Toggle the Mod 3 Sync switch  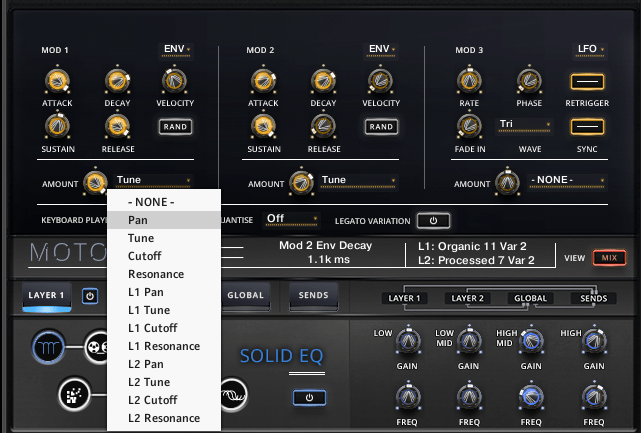(x=587, y=126)
